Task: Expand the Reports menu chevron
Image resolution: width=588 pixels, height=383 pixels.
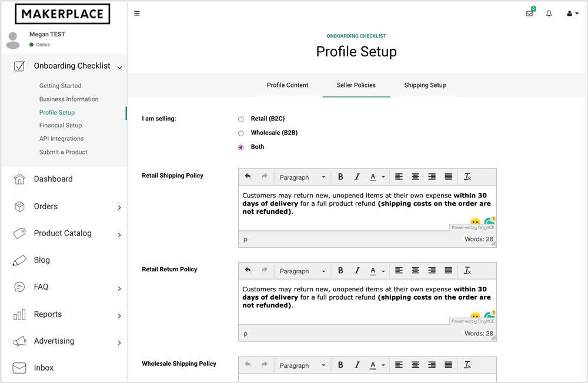Action: coord(119,316)
